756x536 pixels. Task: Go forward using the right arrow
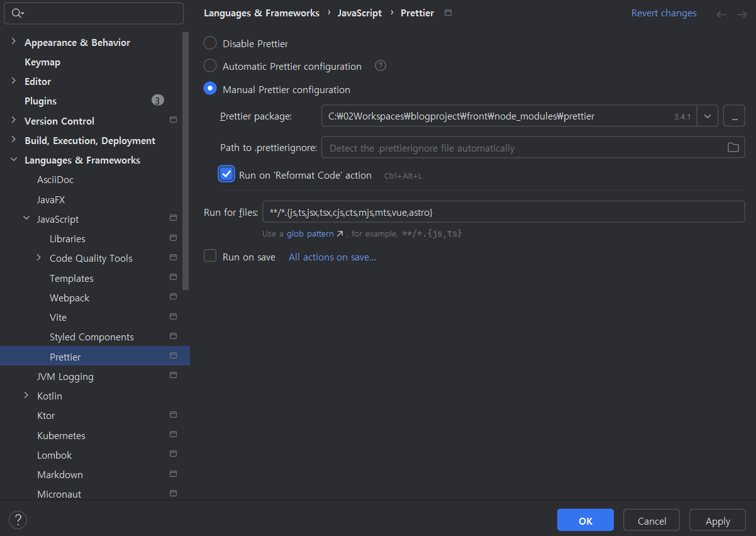point(742,14)
